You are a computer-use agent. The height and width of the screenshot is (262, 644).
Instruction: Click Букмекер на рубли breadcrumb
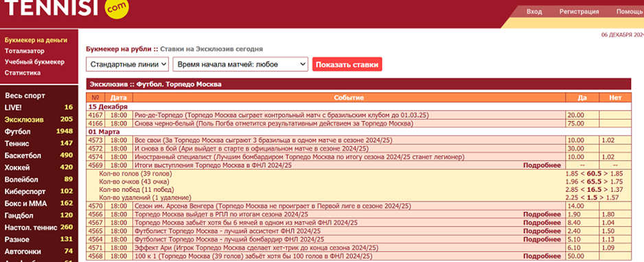pyautogui.click(x=119, y=49)
